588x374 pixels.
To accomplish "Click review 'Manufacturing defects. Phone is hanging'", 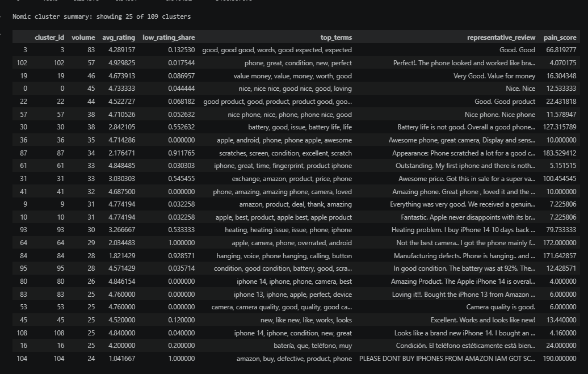I will tap(464, 256).
